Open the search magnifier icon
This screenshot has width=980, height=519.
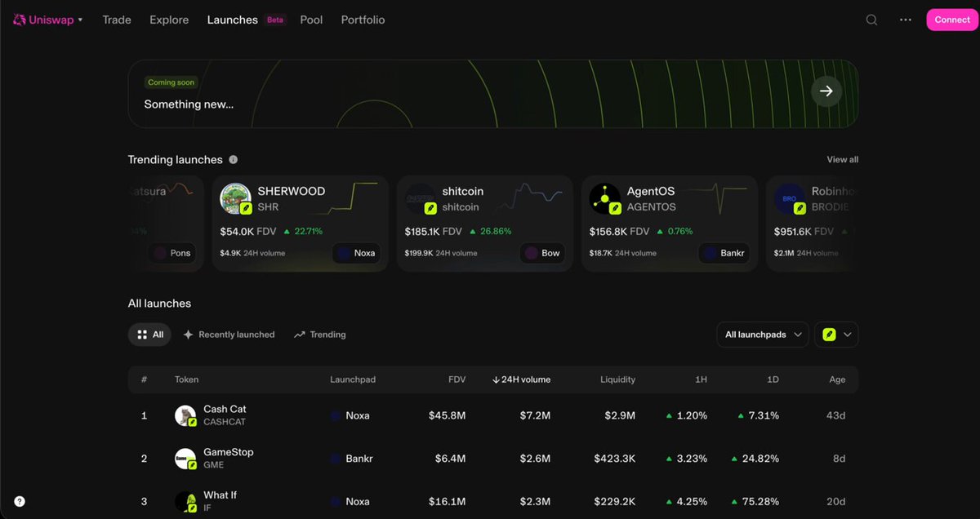(872, 20)
